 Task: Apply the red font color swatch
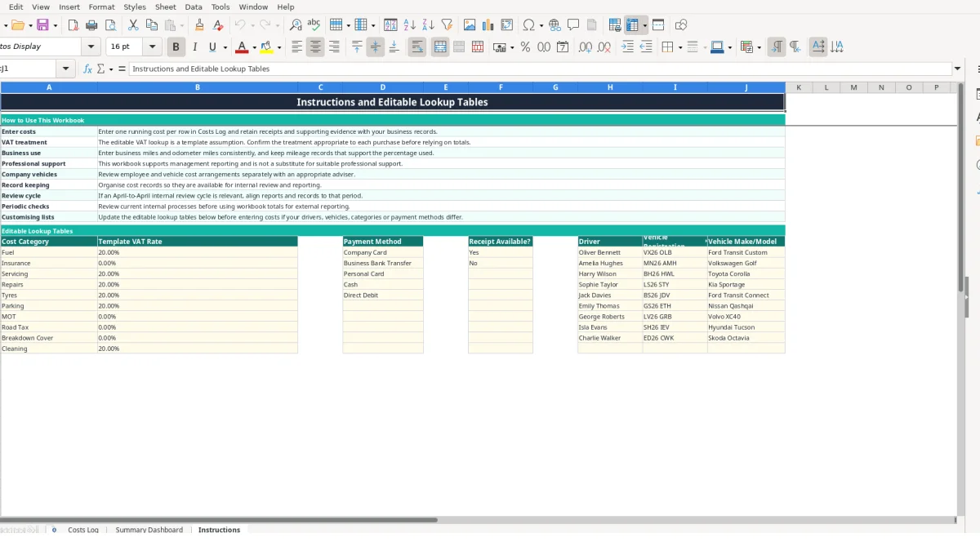(x=241, y=47)
